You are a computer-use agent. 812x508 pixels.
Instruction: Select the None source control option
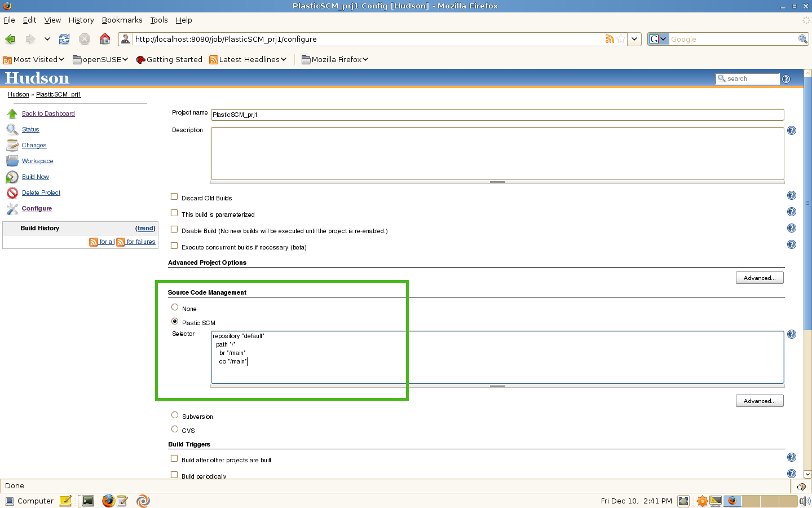175,307
